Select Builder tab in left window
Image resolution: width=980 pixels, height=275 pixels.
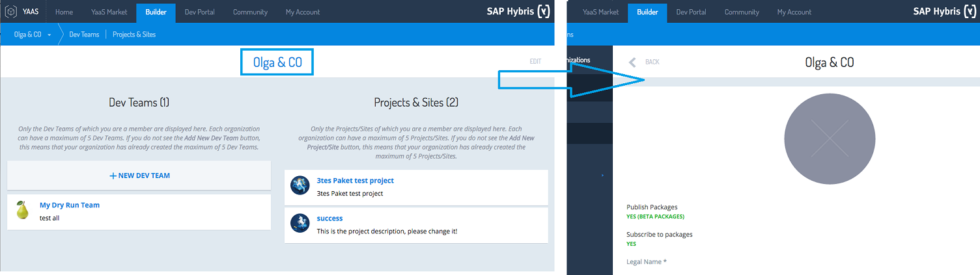coord(156,12)
